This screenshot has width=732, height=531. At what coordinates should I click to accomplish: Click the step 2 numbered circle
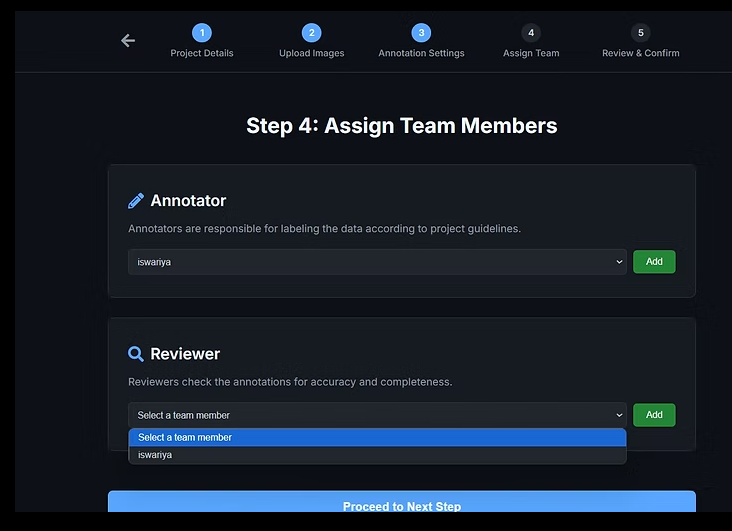[x=311, y=33]
